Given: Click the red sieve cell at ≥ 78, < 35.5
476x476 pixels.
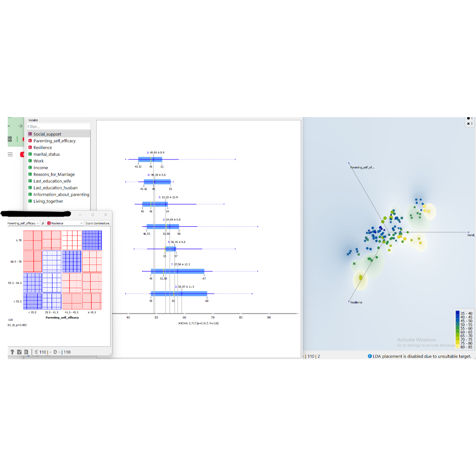Looking at the screenshot, I should point(33,240).
